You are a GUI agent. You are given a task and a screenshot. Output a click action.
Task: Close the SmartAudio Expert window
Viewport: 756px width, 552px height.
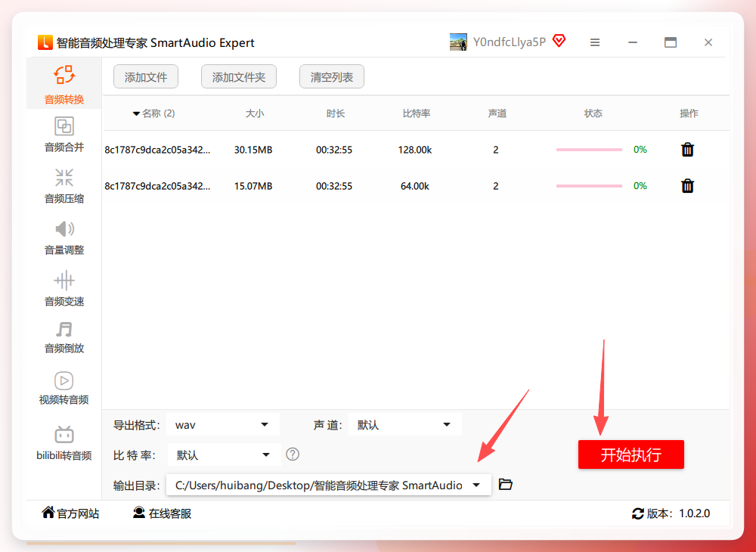coord(708,42)
